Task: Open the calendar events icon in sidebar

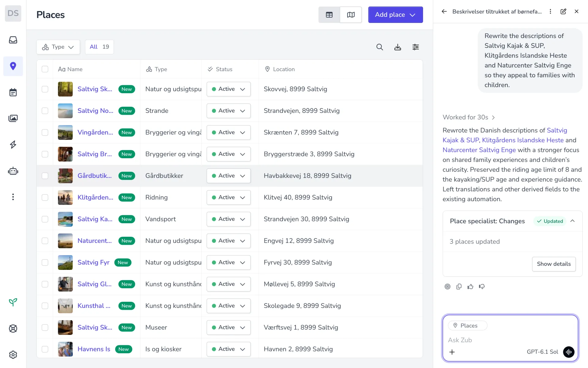Action: pos(13,92)
